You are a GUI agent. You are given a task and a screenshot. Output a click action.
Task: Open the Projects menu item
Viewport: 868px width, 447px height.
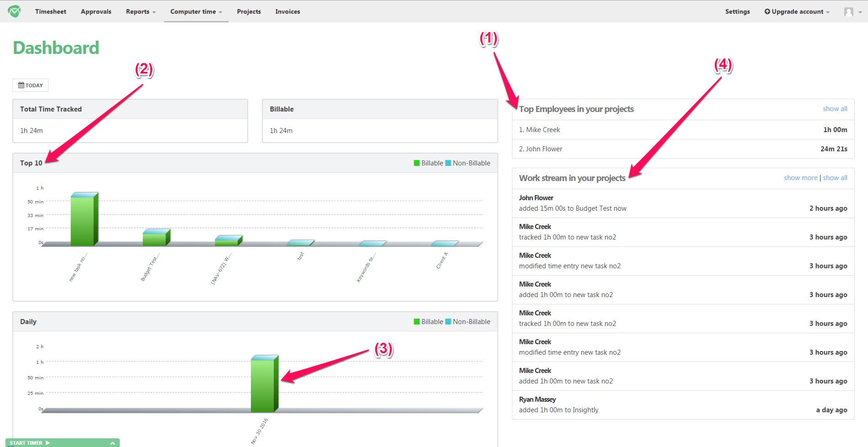coord(249,12)
